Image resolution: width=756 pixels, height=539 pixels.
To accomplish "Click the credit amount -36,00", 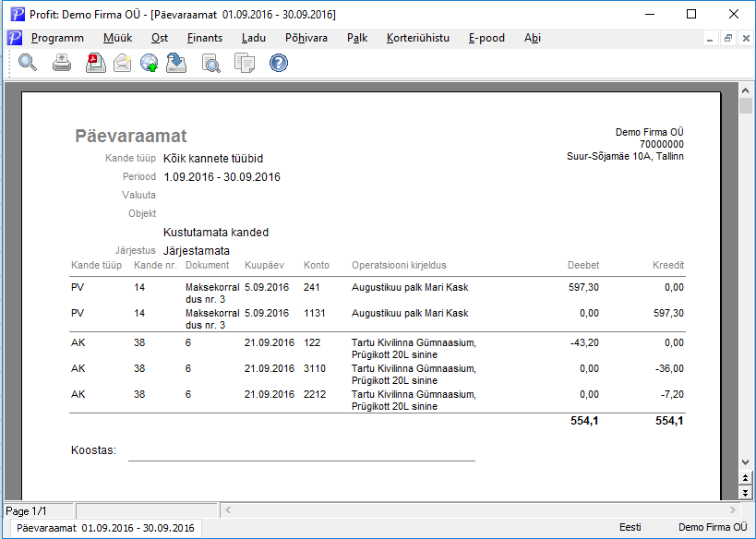I will tap(669, 369).
